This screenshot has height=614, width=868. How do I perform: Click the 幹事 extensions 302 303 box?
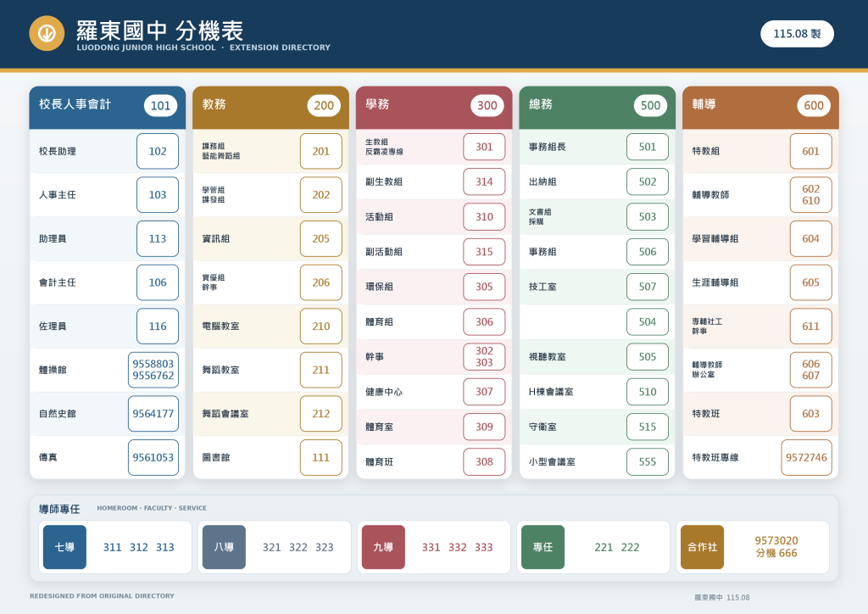click(484, 356)
